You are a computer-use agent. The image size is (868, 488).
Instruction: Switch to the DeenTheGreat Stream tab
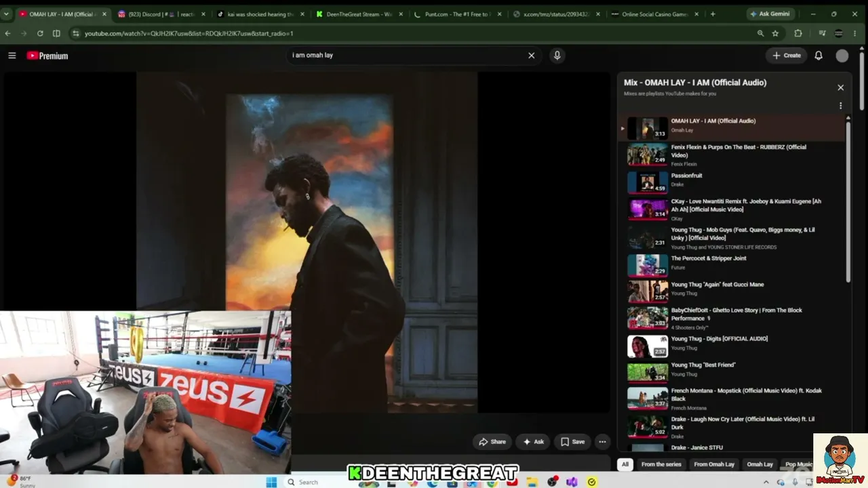click(359, 14)
